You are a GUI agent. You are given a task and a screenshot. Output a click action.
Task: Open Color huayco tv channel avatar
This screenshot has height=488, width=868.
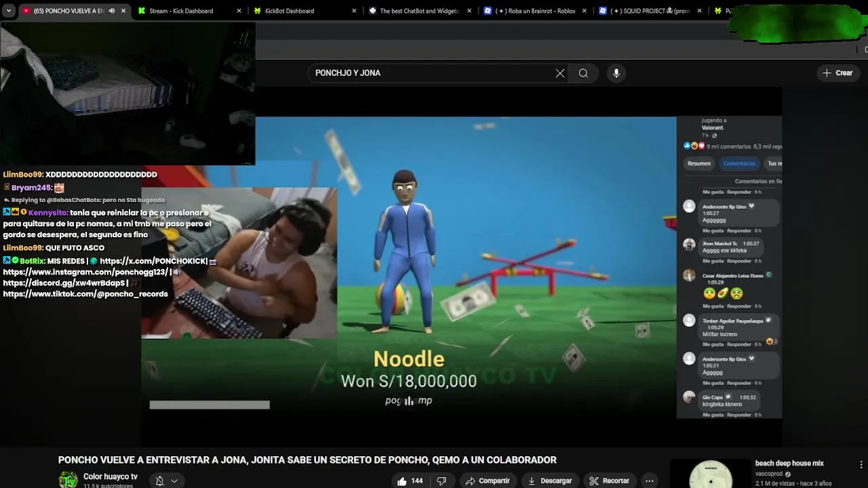(x=68, y=480)
